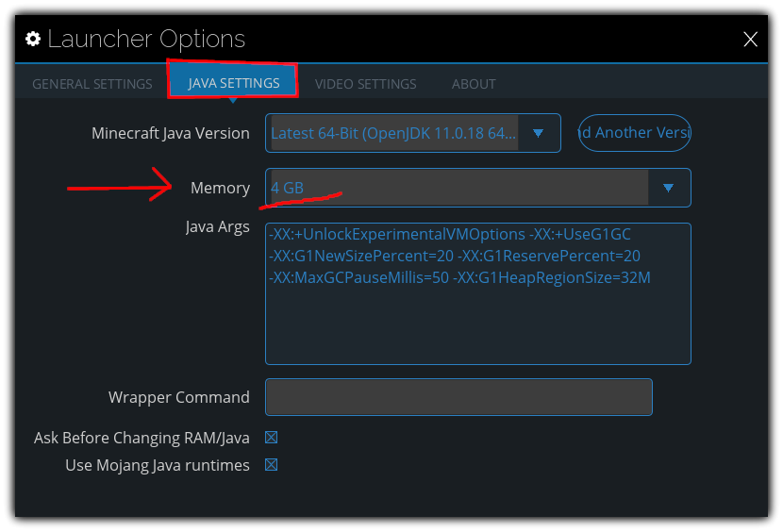Focus the Wrapper Command input field
The width and height of the screenshot is (783, 532).
(x=458, y=397)
